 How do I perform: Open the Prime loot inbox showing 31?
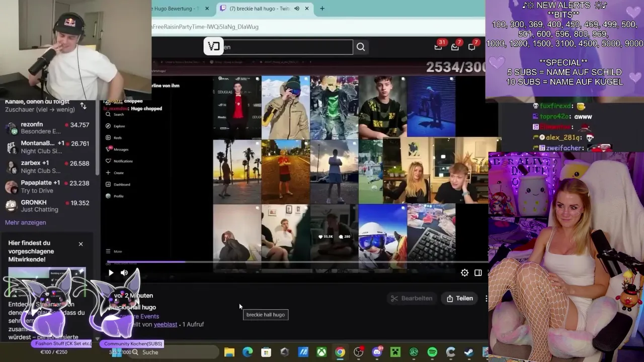tap(438, 47)
